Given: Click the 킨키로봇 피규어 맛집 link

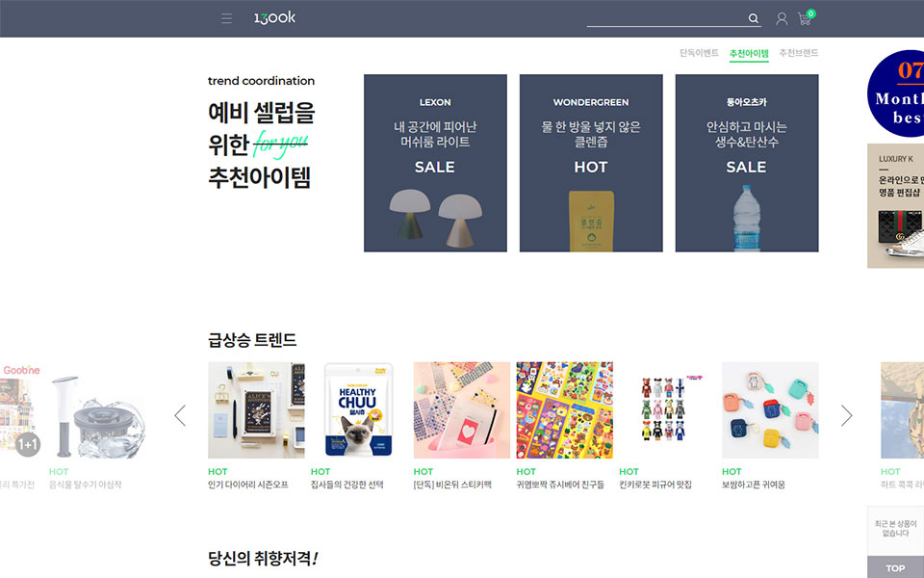Looking at the screenshot, I should [655, 485].
